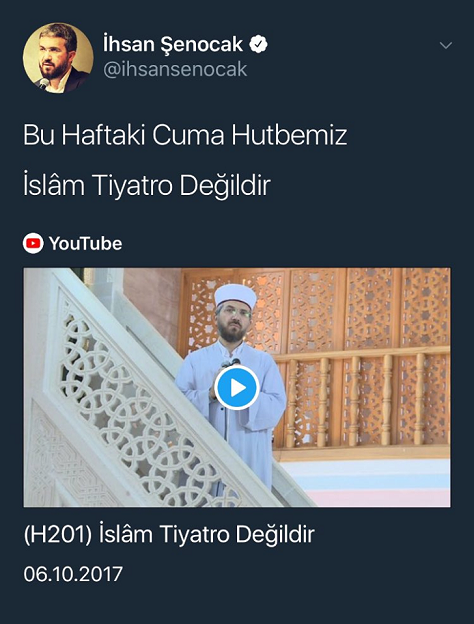
Task: Open the tweet options chevron menu
Action: (446, 45)
